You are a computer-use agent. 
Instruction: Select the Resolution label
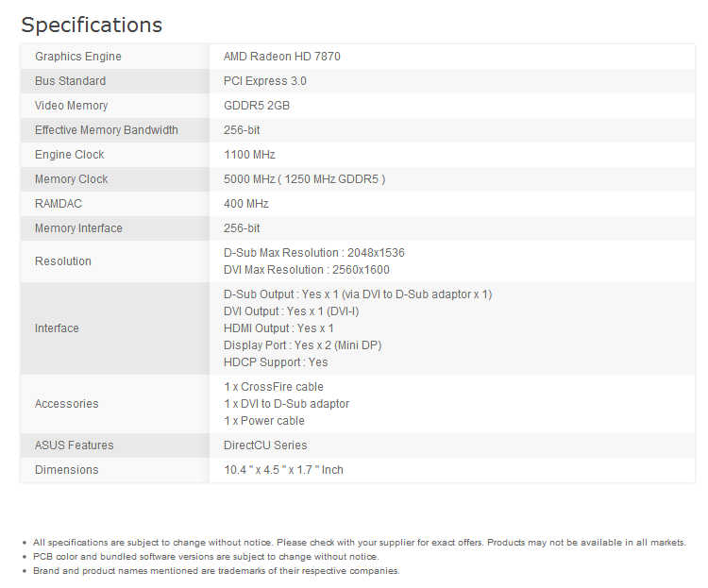(63, 261)
